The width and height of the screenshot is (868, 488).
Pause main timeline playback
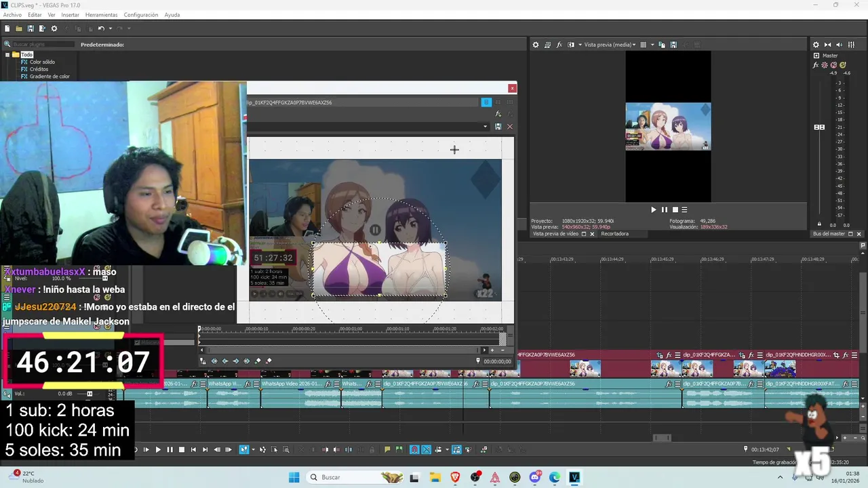tap(170, 449)
